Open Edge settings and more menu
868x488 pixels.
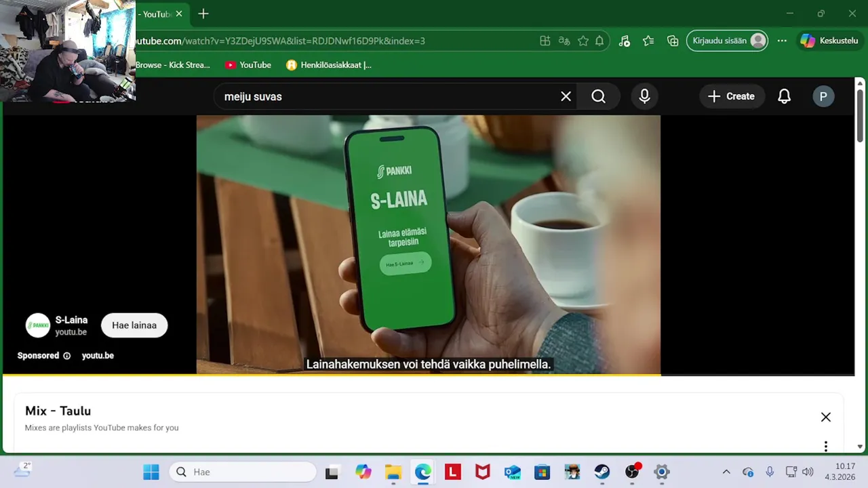[x=782, y=41]
